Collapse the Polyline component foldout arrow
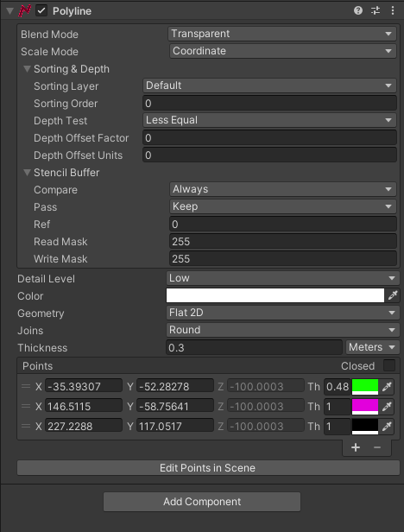The image size is (404, 532). 9,11
